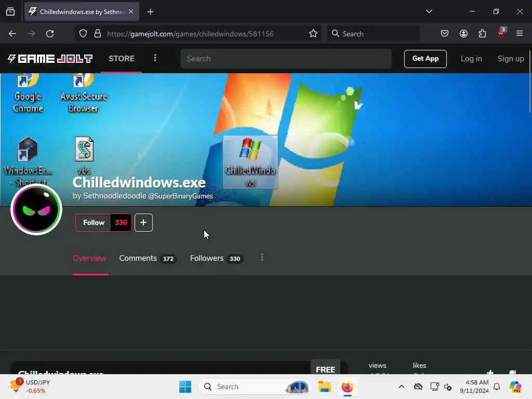532x399 pixels.
Task: Click the taskbar Search box
Action: [x=255, y=387]
